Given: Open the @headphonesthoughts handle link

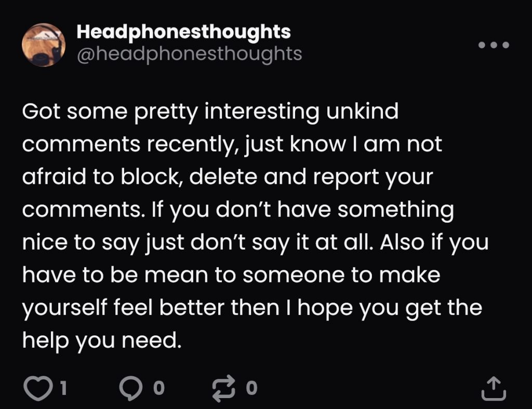Looking at the screenshot, I should 189,53.
